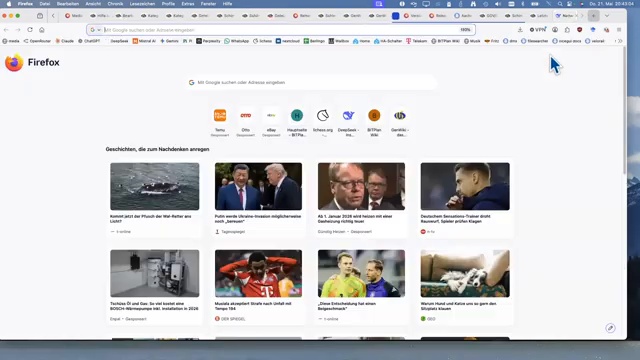
Task: Open the ChatGPT bookmark
Action: [x=89, y=41]
